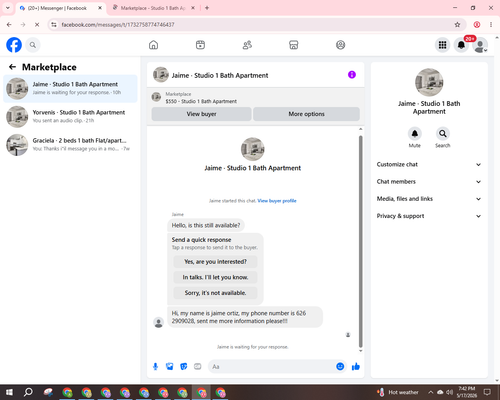Screen dimensions: 500x400
Task: Choose a sticker icon
Action: (184, 367)
